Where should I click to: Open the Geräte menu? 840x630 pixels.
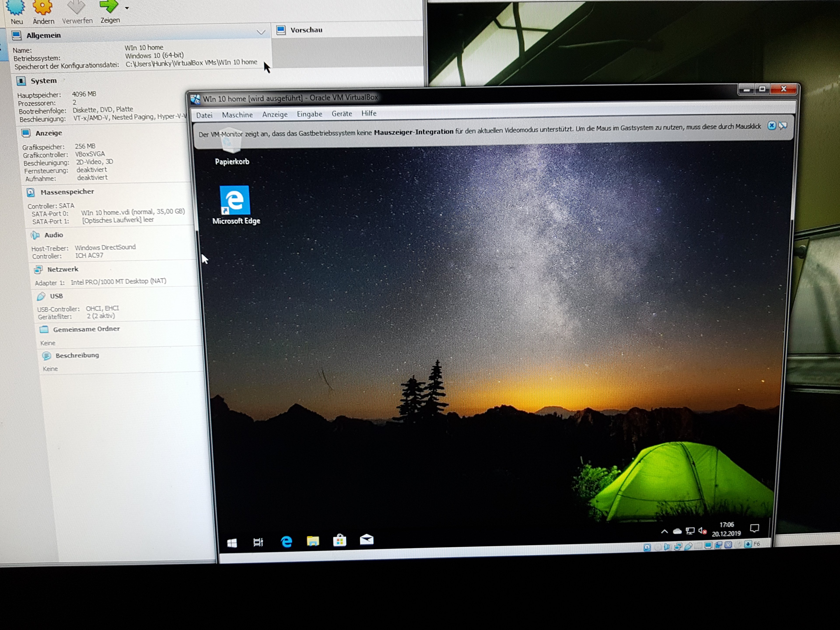click(341, 114)
